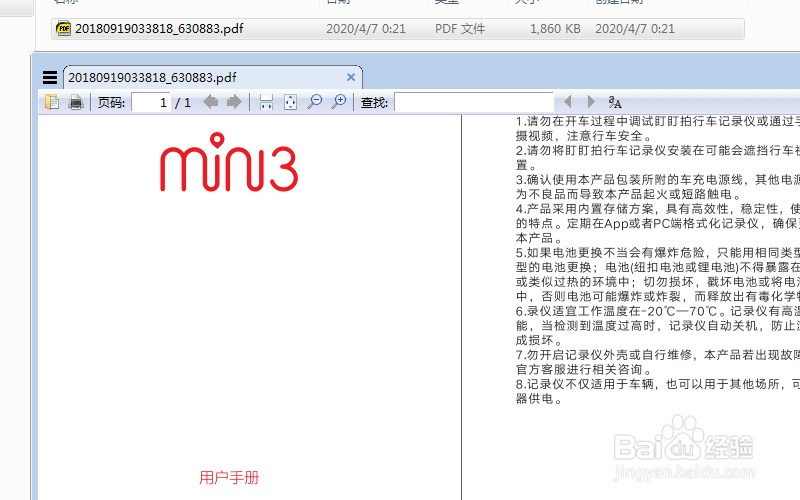Open the hamburger menu of the PDF viewer
800x500 pixels.
[50, 78]
